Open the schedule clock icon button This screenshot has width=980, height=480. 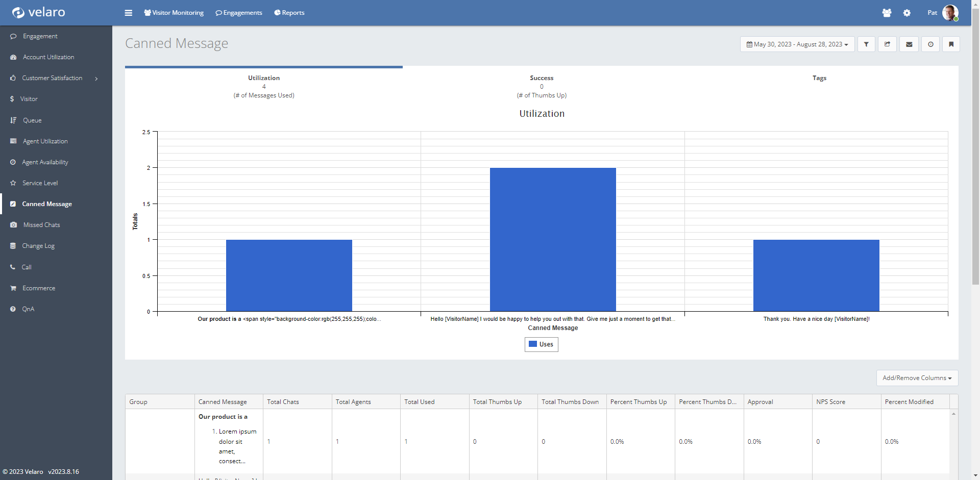coord(930,44)
